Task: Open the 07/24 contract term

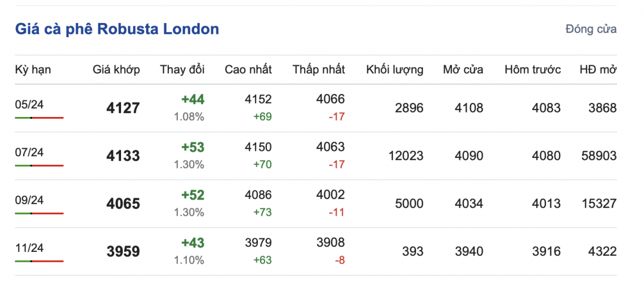Action: pyautogui.click(x=29, y=152)
